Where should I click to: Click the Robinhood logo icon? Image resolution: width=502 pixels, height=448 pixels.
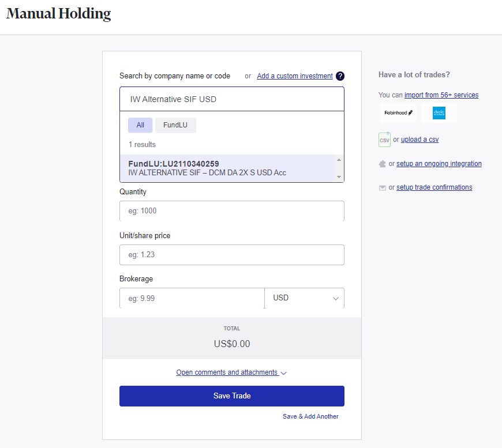pos(399,113)
